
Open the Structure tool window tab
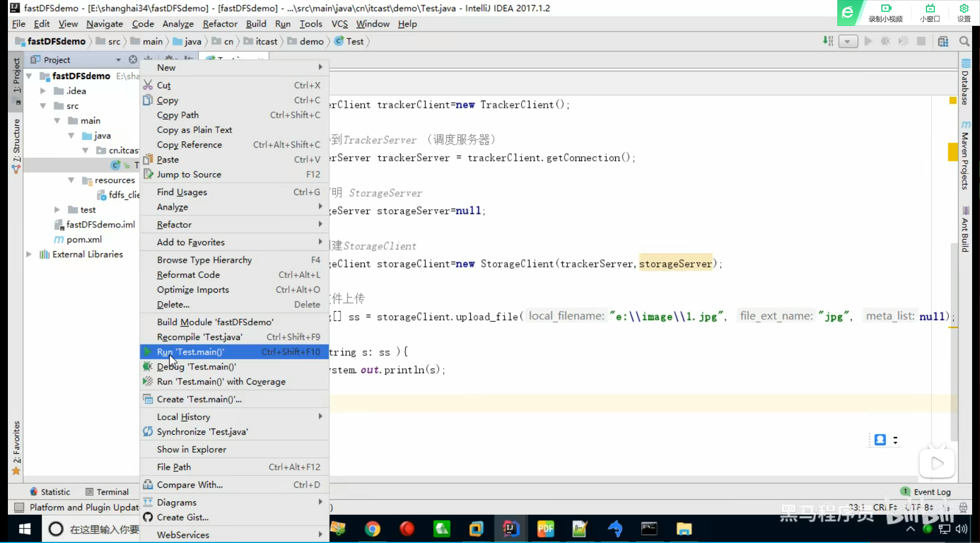[16, 145]
